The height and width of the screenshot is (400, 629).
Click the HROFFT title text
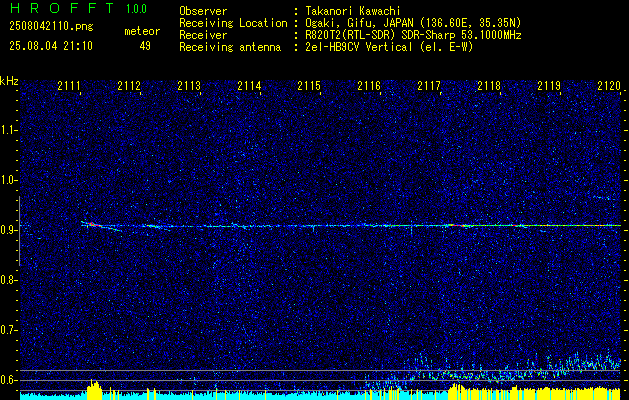(62, 8)
